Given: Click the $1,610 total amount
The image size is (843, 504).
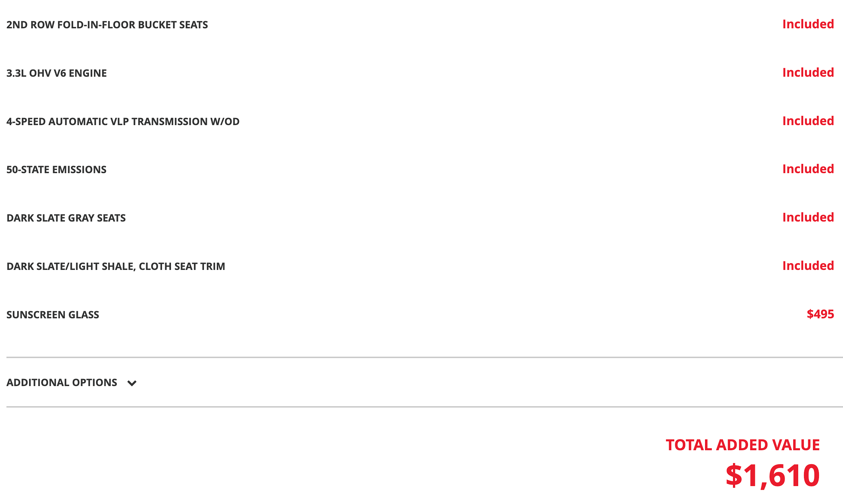Looking at the screenshot, I should point(772,475).
